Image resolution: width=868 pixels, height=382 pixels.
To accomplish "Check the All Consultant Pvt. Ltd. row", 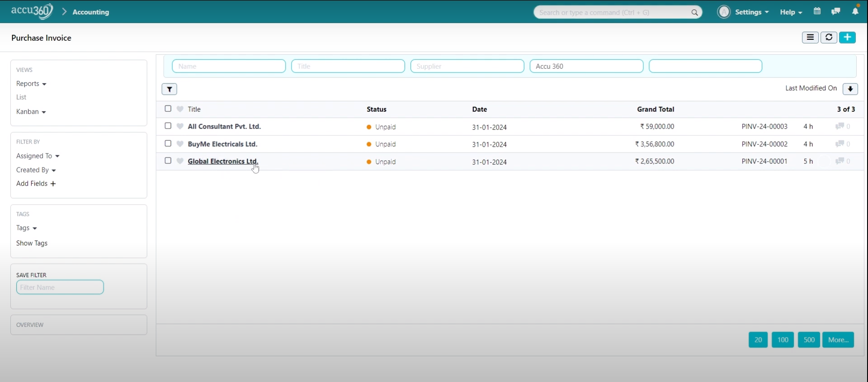I will pyautogui.click(x=168, y=126).
